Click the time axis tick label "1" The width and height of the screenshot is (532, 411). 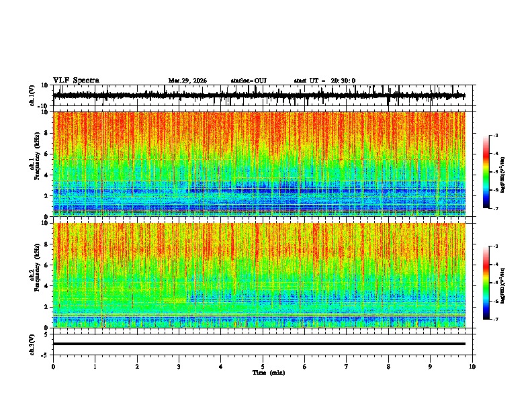(x=95, y=367)
